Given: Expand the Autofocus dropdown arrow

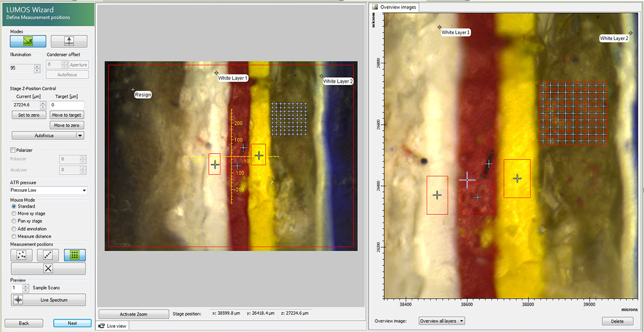Looking at the screenshot, I should tap(80, 135).
